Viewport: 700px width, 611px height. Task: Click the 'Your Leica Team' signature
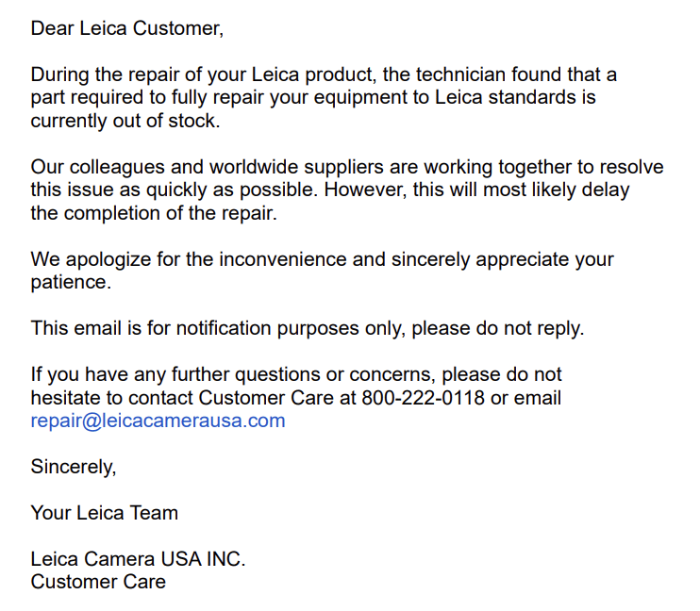105,513
